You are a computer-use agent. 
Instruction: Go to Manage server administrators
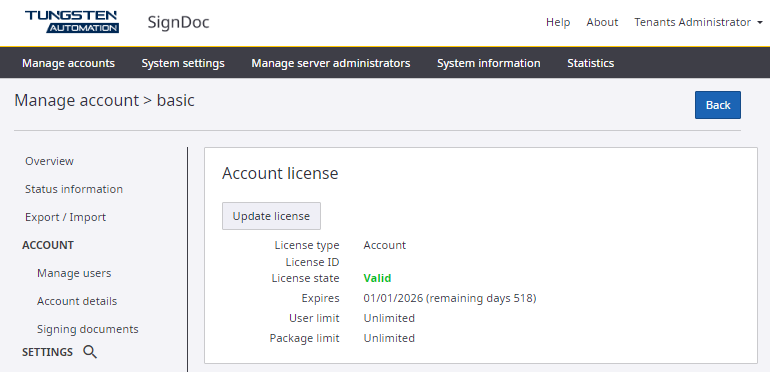[x=331, y=63]
